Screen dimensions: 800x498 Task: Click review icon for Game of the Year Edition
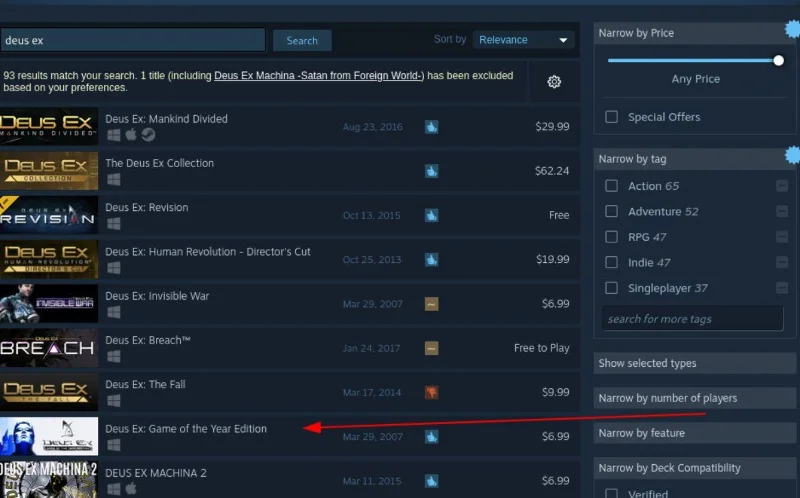point(432,437)
